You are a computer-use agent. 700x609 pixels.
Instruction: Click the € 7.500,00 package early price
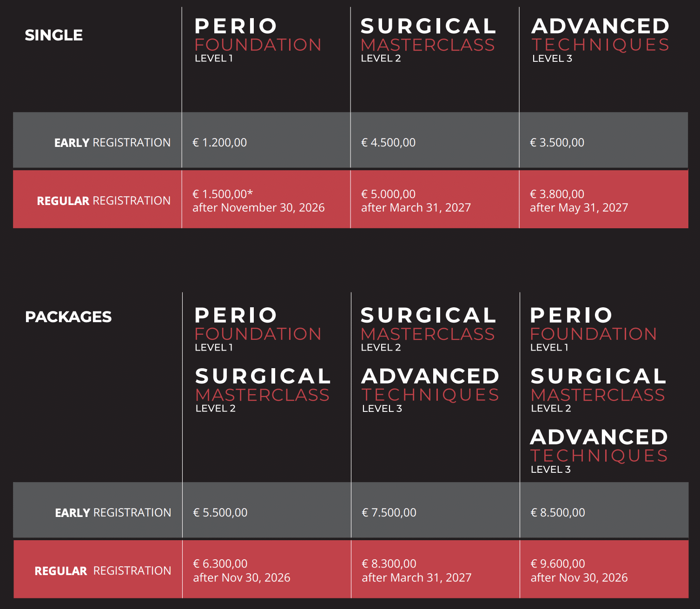[389, 513]
